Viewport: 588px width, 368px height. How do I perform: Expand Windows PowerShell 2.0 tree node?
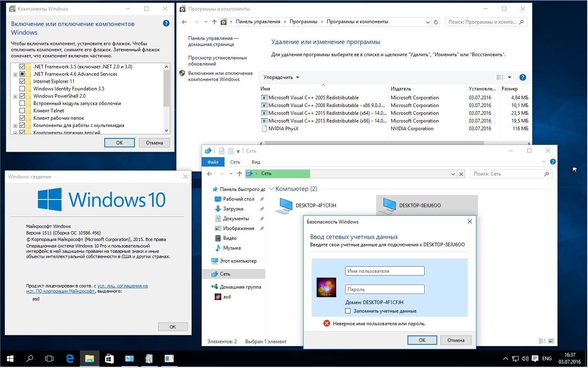(15, 96)
